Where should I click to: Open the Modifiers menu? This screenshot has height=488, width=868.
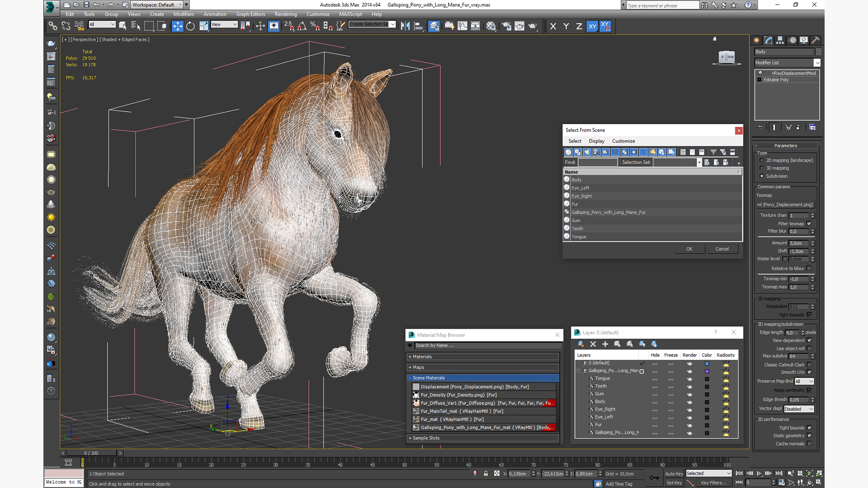point(184,14)
